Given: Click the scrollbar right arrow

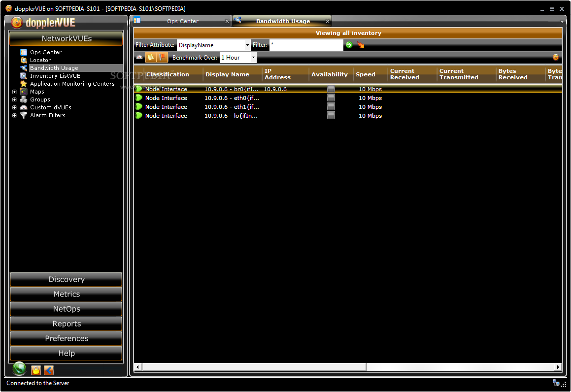Looking at the screenshot, I should [558, 367].
